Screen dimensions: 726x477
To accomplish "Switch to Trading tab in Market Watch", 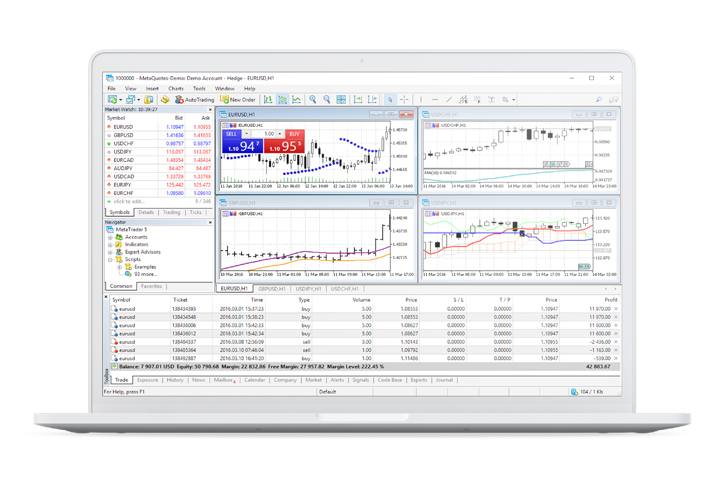I will point(171,212).
